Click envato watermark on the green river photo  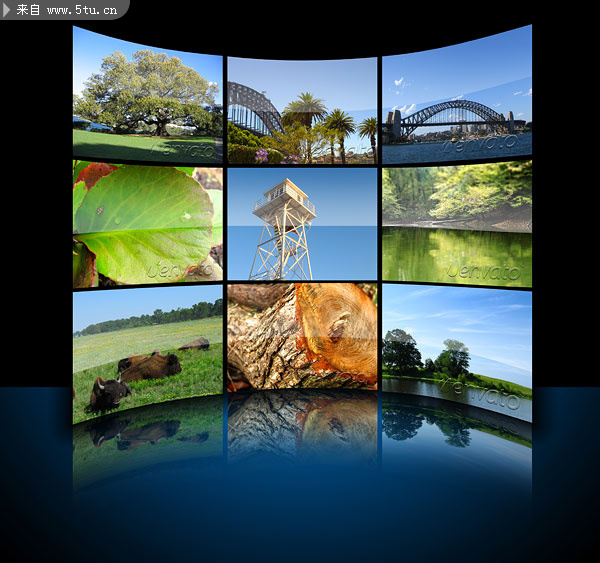[484, 271]
